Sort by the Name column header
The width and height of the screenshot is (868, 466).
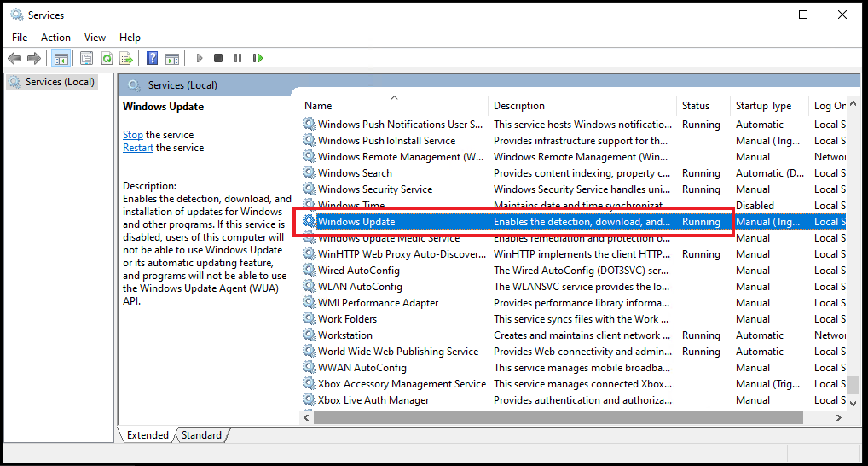pyautogui.click(x=394, y=105)
